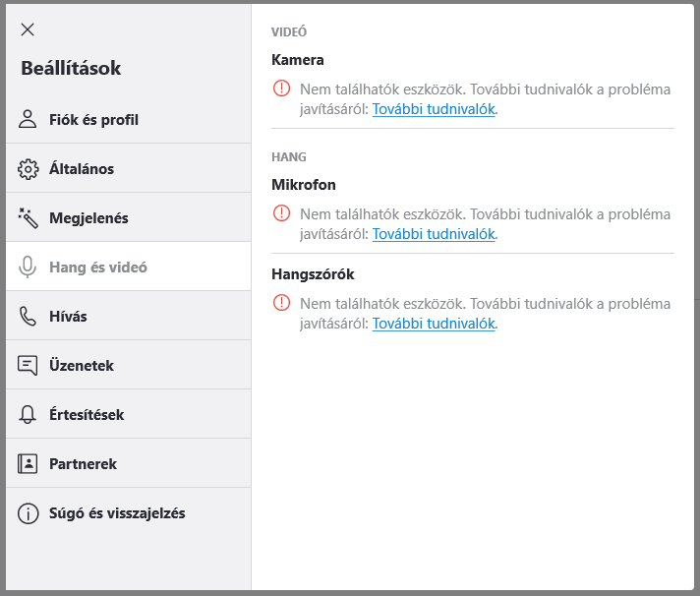Screen dimensions: 700x596
Task: Close the Beállítások settings panel
Action: click(x=28, y=30)
